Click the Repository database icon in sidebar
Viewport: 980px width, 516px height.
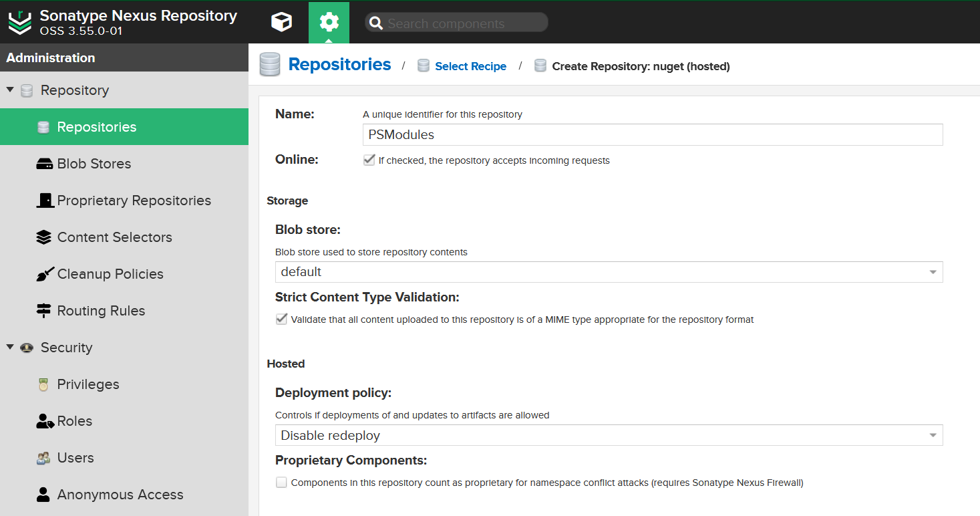click(27, 90)
